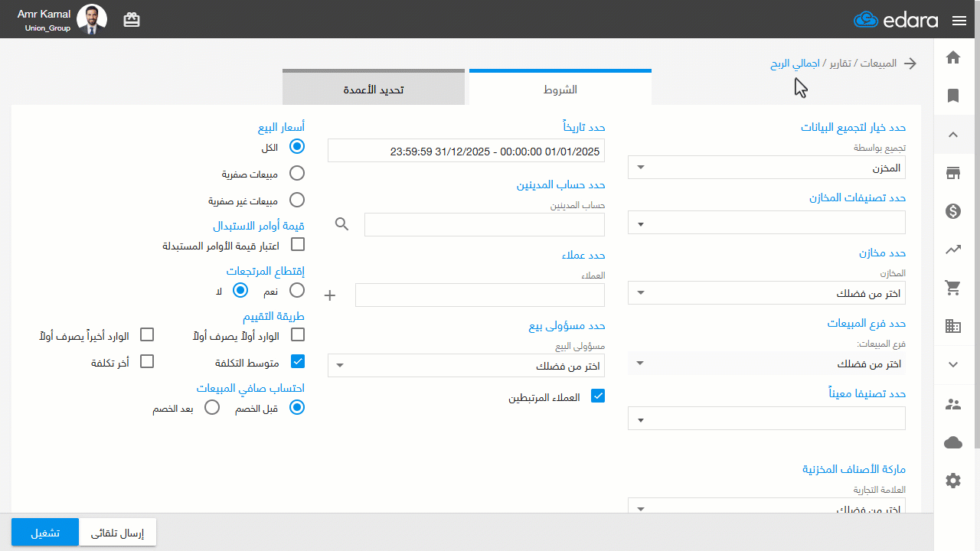Click the date range input field
980x551 pixels.
(x=466, y=151)
